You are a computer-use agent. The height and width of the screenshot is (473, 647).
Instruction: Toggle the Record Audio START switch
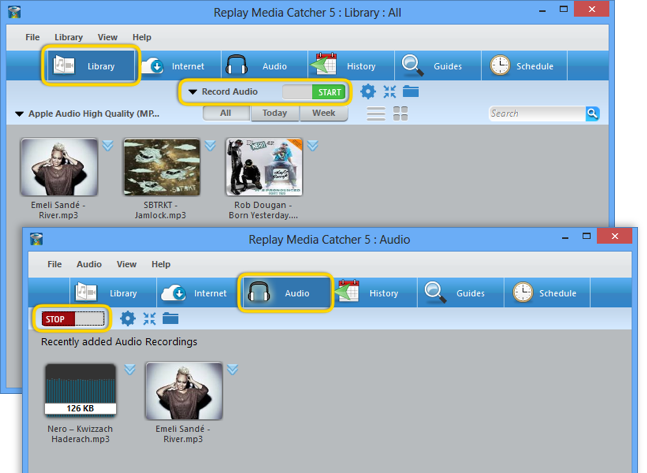click(314, 92)
